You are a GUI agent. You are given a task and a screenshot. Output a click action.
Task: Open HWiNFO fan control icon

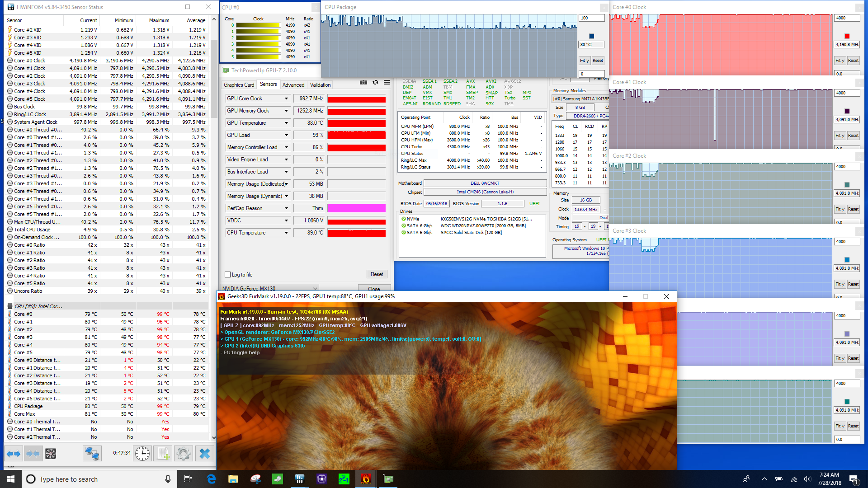[51, 453]
